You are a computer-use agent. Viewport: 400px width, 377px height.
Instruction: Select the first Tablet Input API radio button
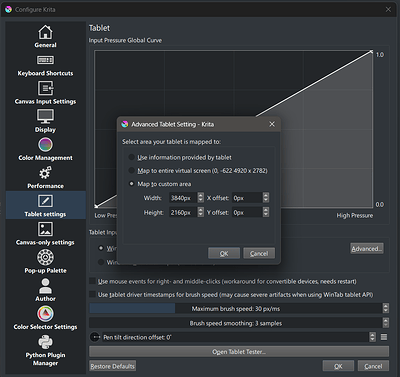click(101, 248)
